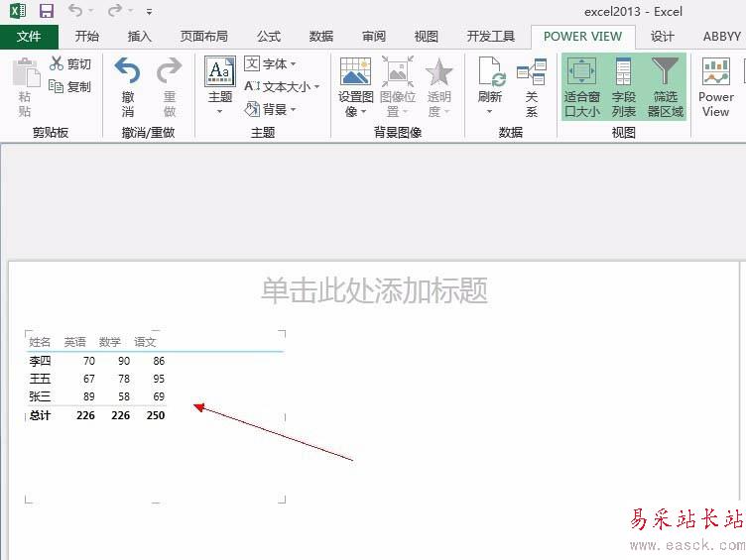Image resolution: width=746 pixels, height=560 pixels.
Task: Select the 李四 row name cell
Action: click(40, 361)
